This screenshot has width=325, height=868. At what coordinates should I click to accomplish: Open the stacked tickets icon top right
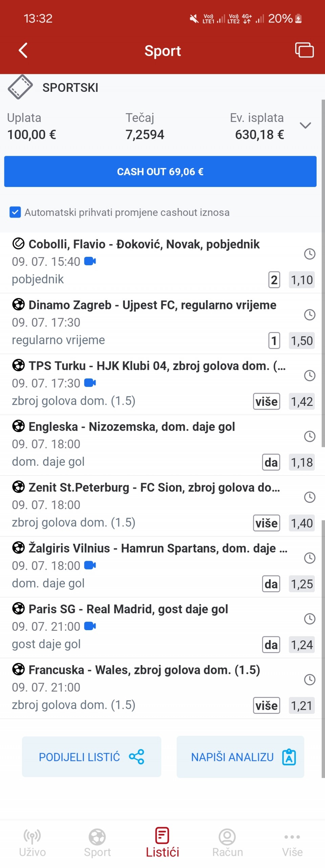[x=304, y=50]
